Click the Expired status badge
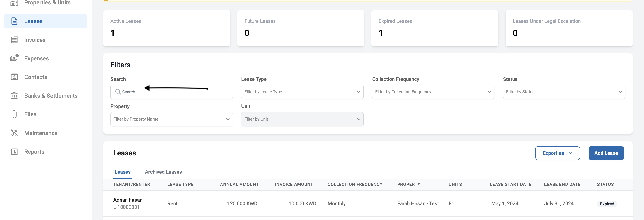 [607, 204]
